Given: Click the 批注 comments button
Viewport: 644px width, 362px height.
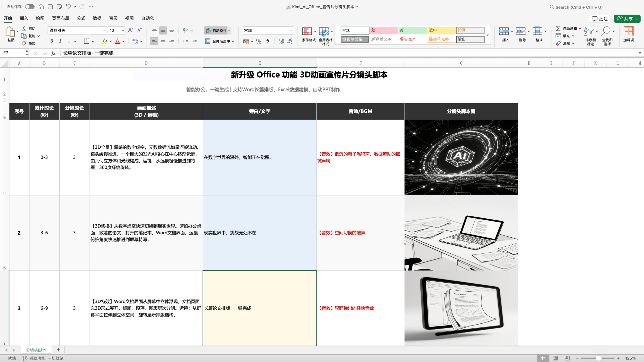Looking at the screenshot, I should pos(599,19).
